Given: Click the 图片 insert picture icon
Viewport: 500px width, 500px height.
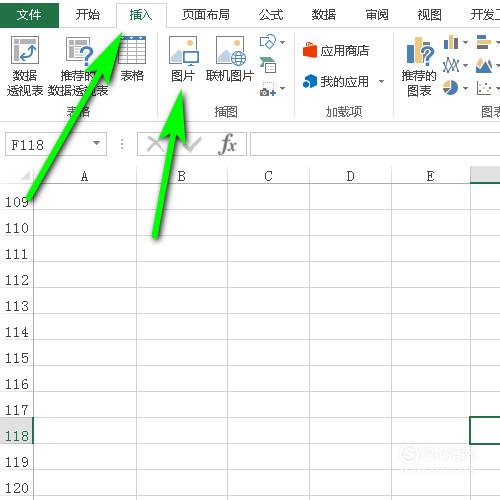Looking at the screenshot, I should pyautogui.click(x=183, y=50).
